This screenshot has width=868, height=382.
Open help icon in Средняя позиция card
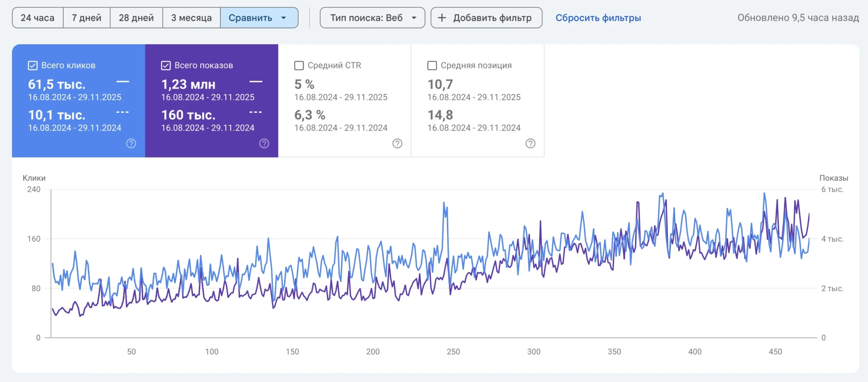530,144
